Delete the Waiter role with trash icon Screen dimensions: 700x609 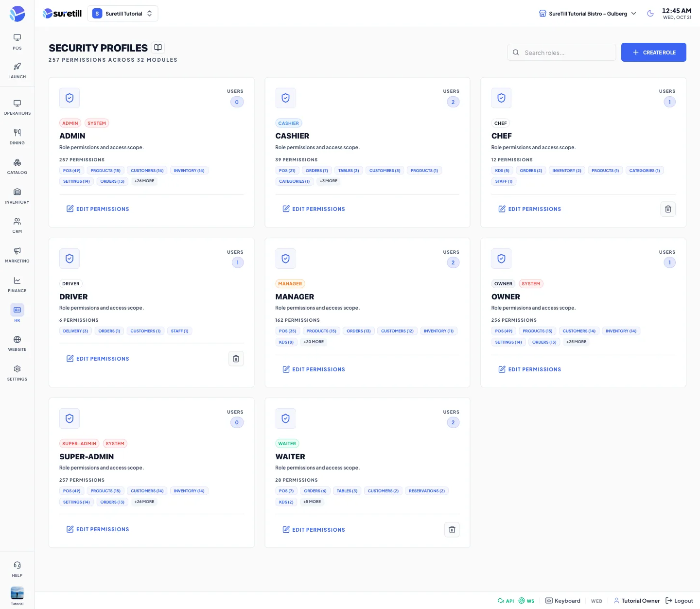452,530
